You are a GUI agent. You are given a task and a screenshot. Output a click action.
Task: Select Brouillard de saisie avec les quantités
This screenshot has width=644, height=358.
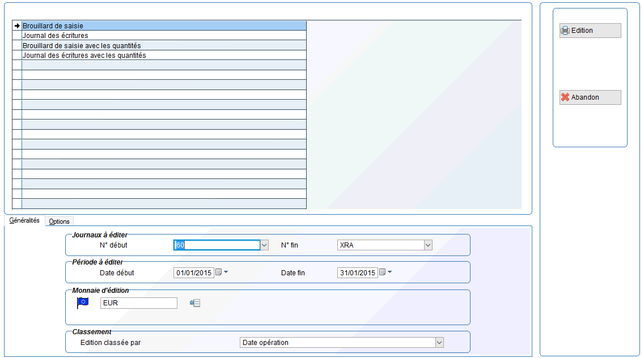(x=163, y=45)
